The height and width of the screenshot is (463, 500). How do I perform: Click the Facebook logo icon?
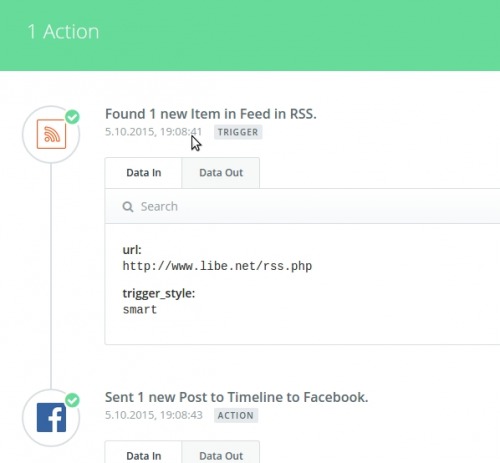51,417
